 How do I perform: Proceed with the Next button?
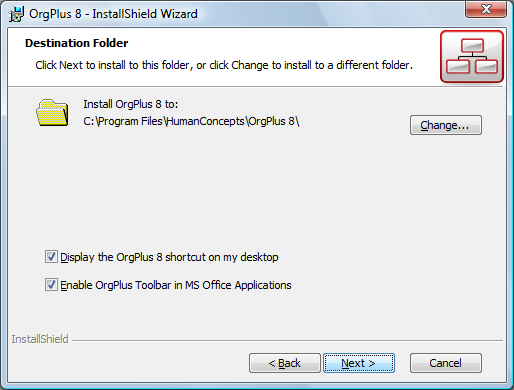359,363
